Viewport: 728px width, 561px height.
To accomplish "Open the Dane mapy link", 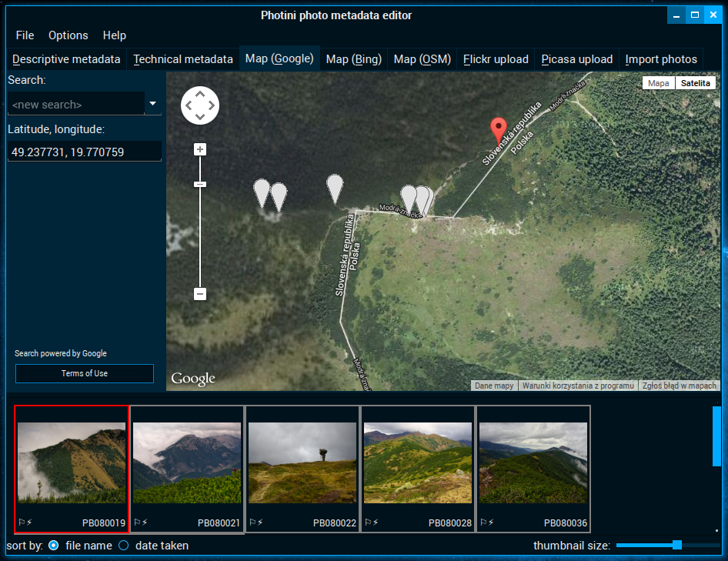I will click(494, 386).
